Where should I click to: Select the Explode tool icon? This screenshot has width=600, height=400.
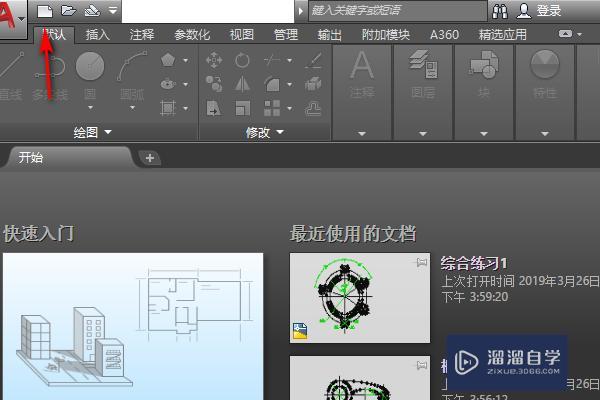click(313, 84)
